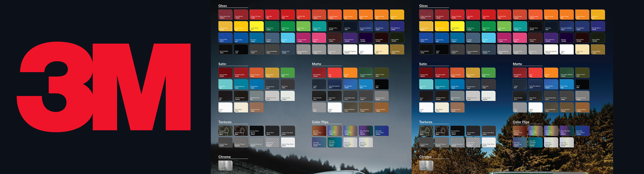Choose Hot Pink G103 in gray-sky chart
Screen dimensions: 644x174
click(319, 38)
